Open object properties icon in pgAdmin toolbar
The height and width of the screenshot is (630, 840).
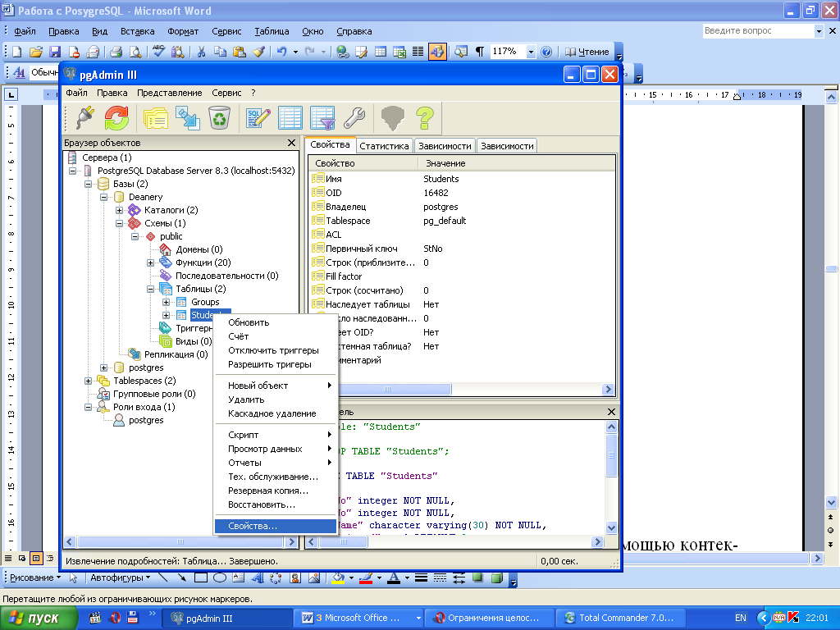[156, 118]
